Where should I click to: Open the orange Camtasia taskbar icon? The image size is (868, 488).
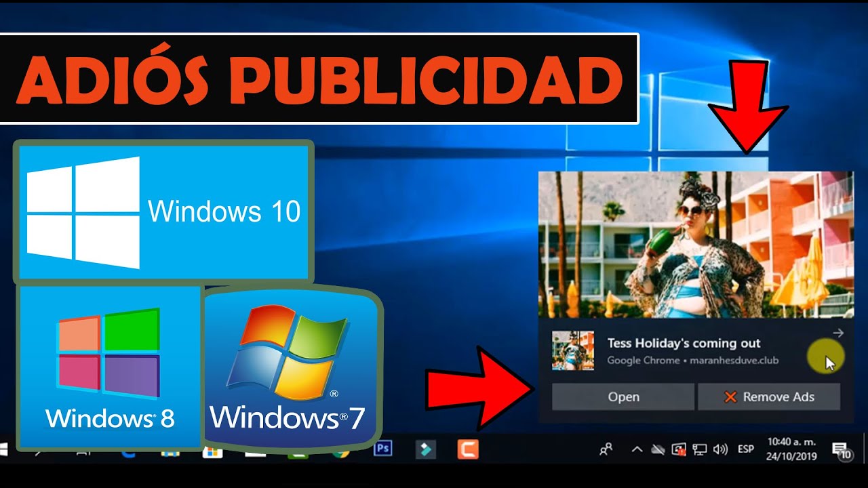468,449
